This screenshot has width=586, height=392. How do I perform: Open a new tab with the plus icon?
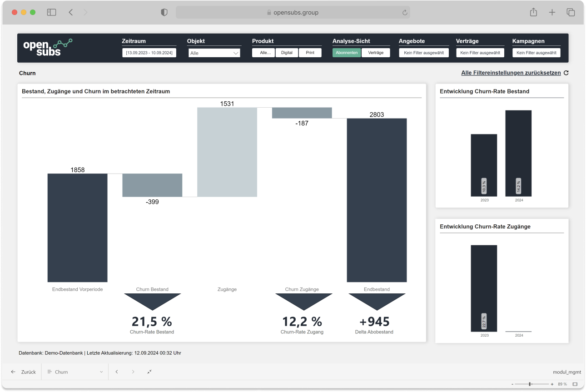click(552, 13)
